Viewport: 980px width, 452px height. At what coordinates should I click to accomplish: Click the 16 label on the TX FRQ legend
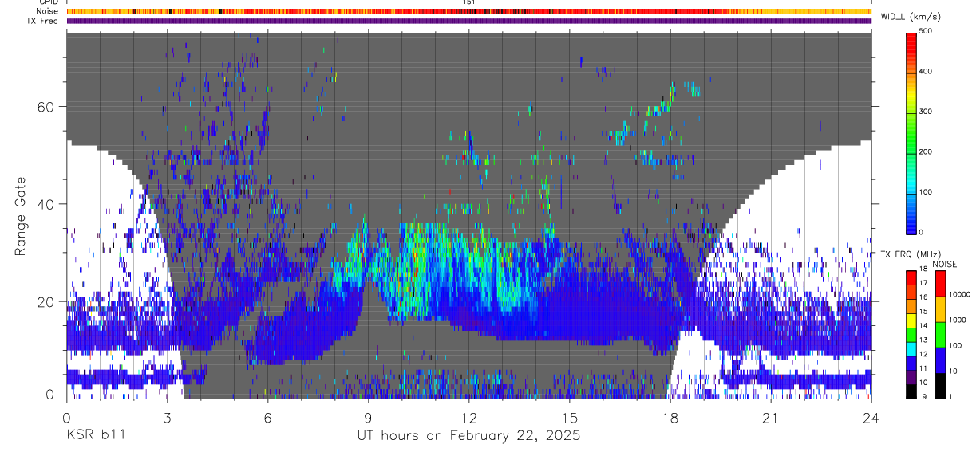pyautogui.click(x=923, y=297)
